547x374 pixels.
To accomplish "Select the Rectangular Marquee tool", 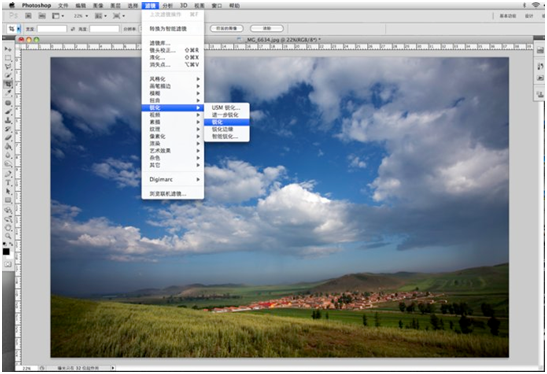I will (x=8, y=58).
